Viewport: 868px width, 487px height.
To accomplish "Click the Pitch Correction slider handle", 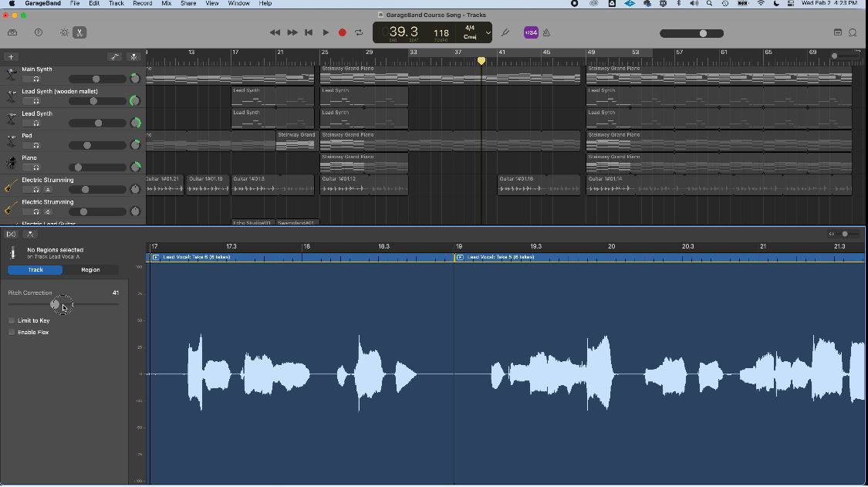I will click(x=55, y=304).
